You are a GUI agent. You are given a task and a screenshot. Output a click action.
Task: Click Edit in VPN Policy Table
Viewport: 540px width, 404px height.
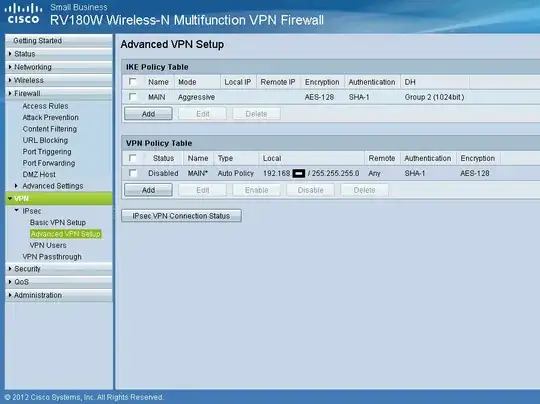(202, 190)
